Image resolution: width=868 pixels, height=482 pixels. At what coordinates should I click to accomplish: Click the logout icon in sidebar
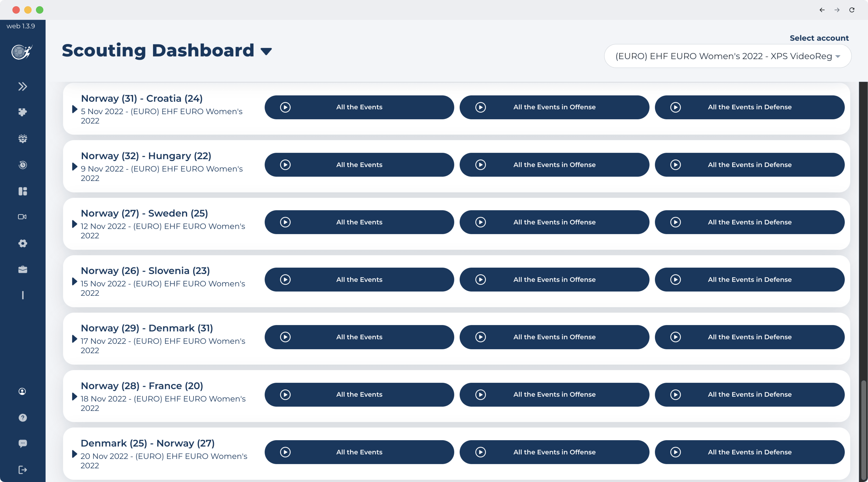(x=23, y=470)
